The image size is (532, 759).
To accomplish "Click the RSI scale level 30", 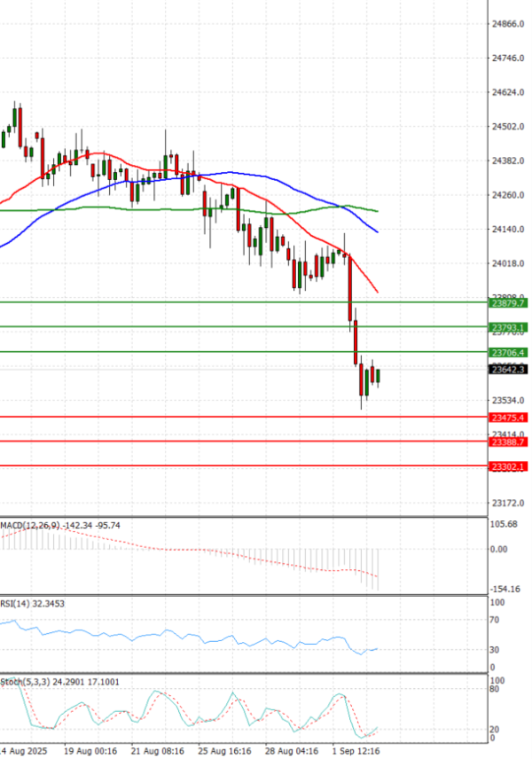I will (x=494, y=650).
